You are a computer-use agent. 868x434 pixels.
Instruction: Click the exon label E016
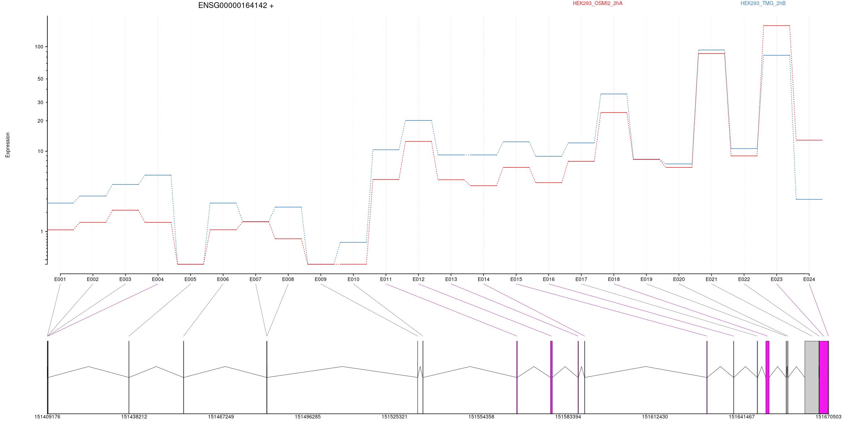point(549,279)
